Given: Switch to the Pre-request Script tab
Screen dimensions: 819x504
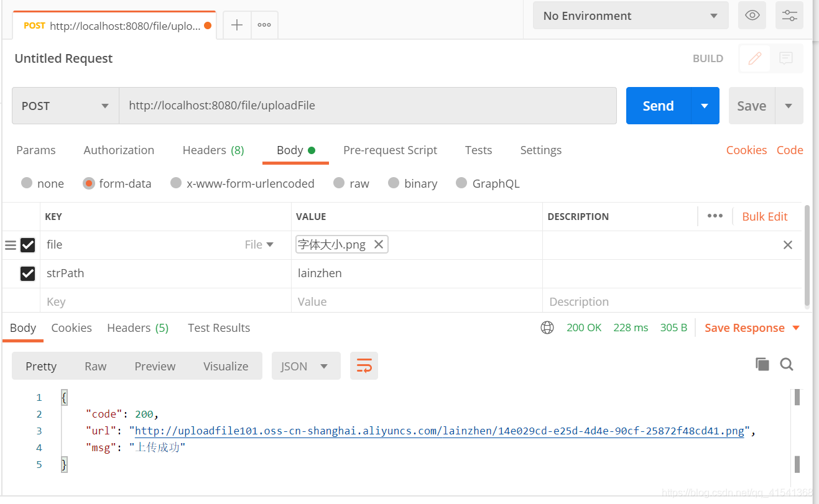Looking at the screenshot, I should pyautogui.click(x=390, y=150).
